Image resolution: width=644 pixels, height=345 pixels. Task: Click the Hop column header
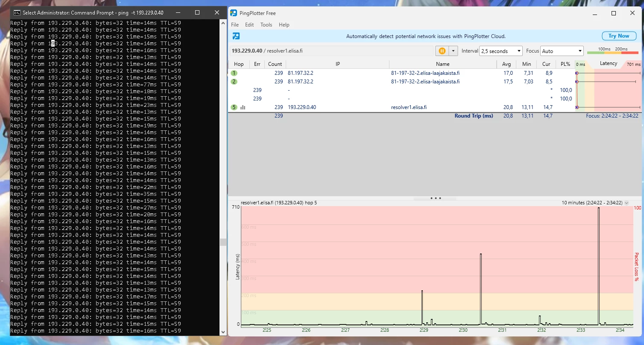pos(239,64)
